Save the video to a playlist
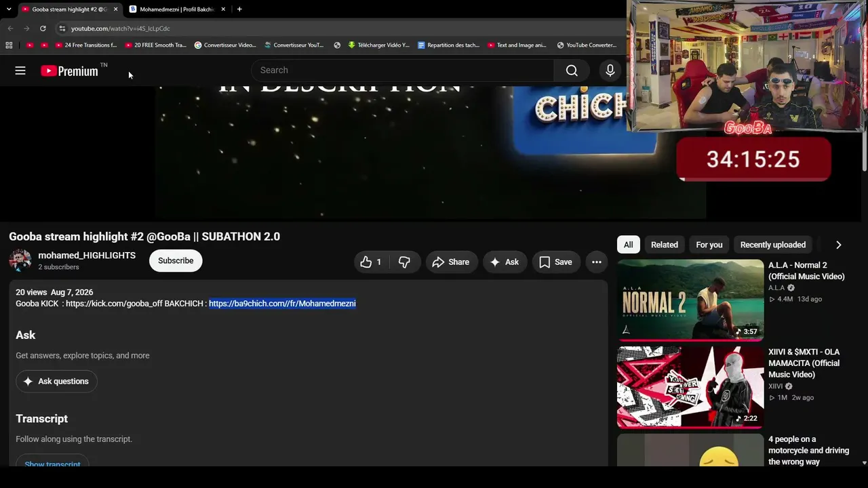Screen dimensions: 868x488 click(556, 262)
